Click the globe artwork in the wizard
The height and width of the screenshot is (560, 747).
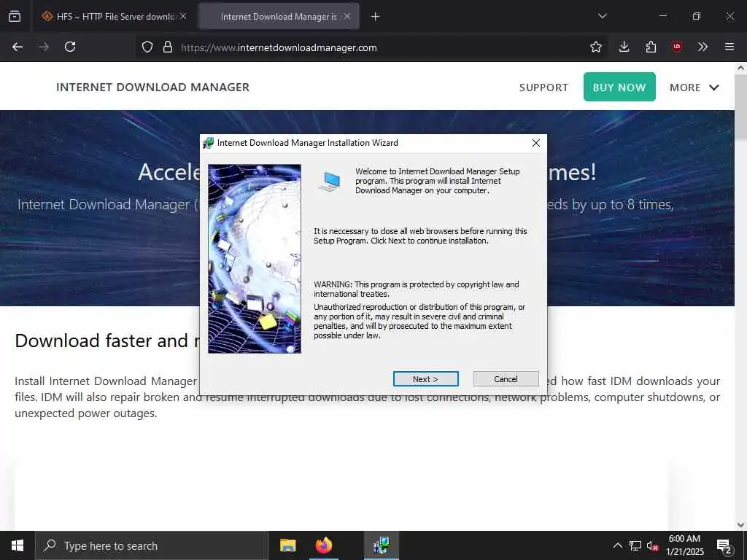coord(255,259)
